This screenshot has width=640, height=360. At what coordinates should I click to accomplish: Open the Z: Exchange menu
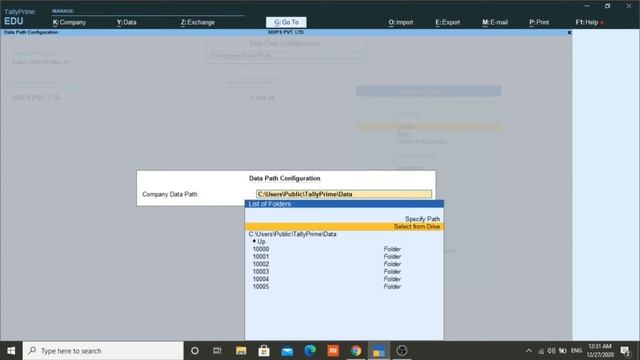click(198, 22)
